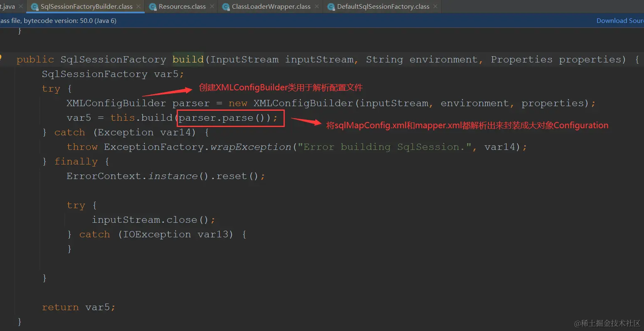Screen dimensions: 644x331
Task: Click the italic 'instance' method call
Action: (173, 176)
